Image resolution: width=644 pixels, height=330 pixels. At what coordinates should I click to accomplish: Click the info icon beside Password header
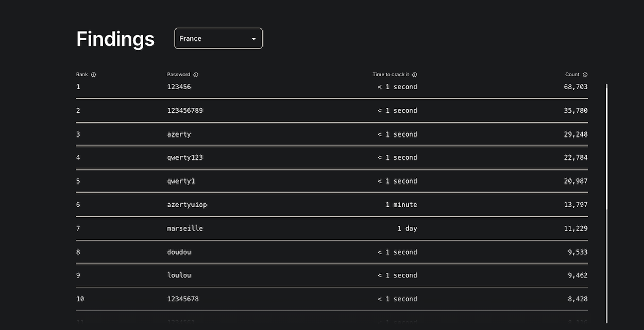(196, 75)
